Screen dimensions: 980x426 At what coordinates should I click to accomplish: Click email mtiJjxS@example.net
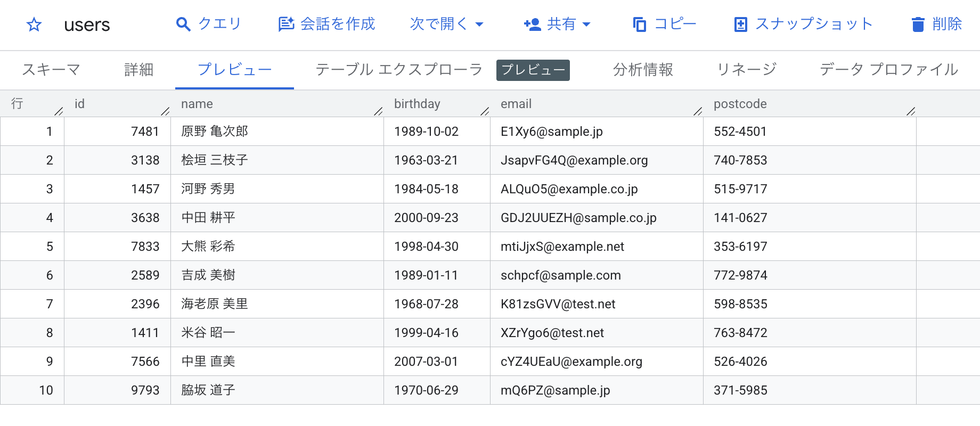click(x=562, y=247)
